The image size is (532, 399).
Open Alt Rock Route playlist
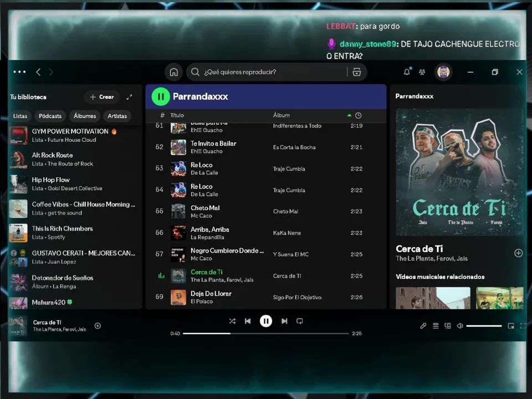tap(75, 159)
